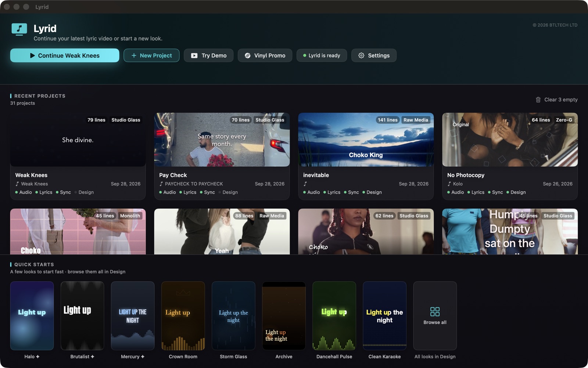Launch Vinyl Promo
The image size is (588, 368).
point(265,56)
